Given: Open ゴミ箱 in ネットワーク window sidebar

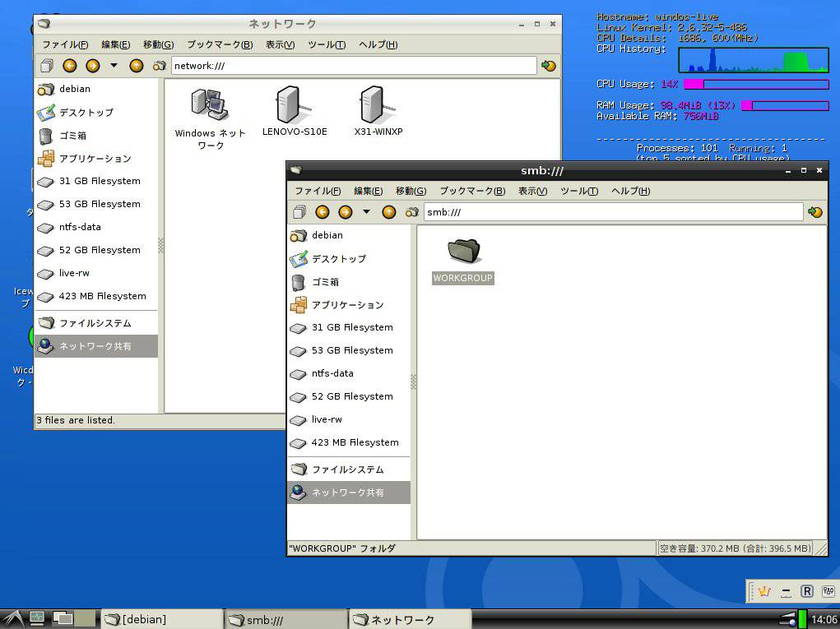Looking at the screenshot, I should (96, 136).
